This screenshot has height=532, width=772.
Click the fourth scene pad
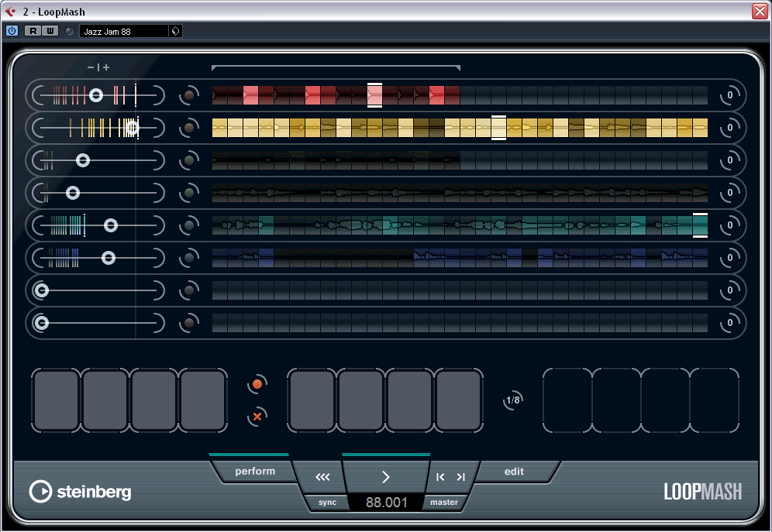203,400
